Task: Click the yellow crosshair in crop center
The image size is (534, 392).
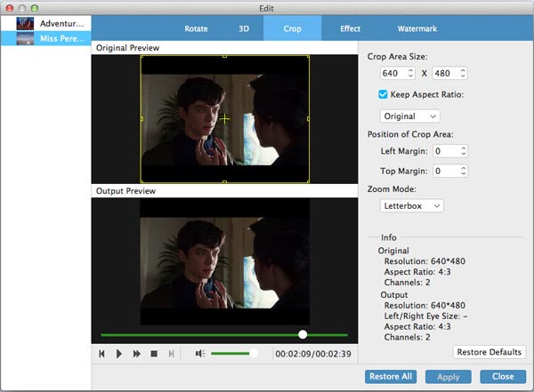Action: click(x=224, y=119)
